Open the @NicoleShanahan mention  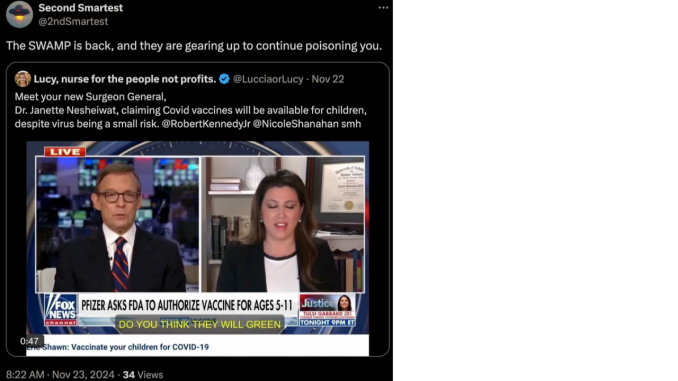(x=295, y=124)
